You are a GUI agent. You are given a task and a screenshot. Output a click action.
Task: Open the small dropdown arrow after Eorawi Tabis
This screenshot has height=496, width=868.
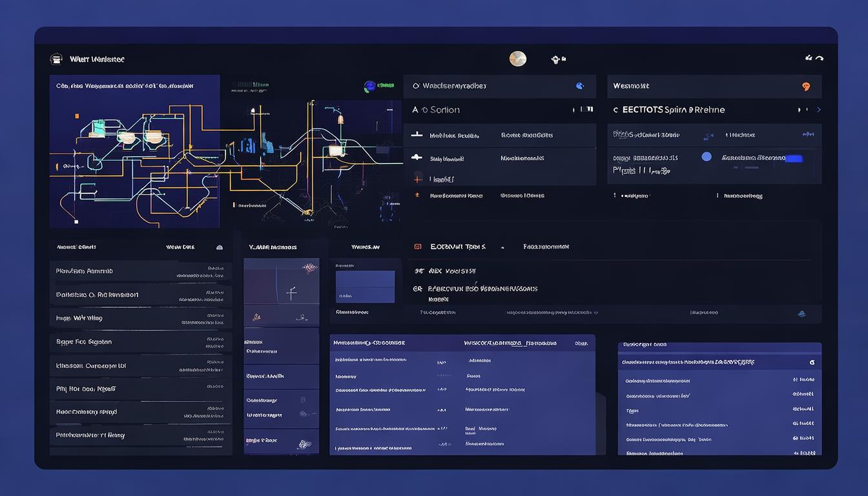(502, 247)
